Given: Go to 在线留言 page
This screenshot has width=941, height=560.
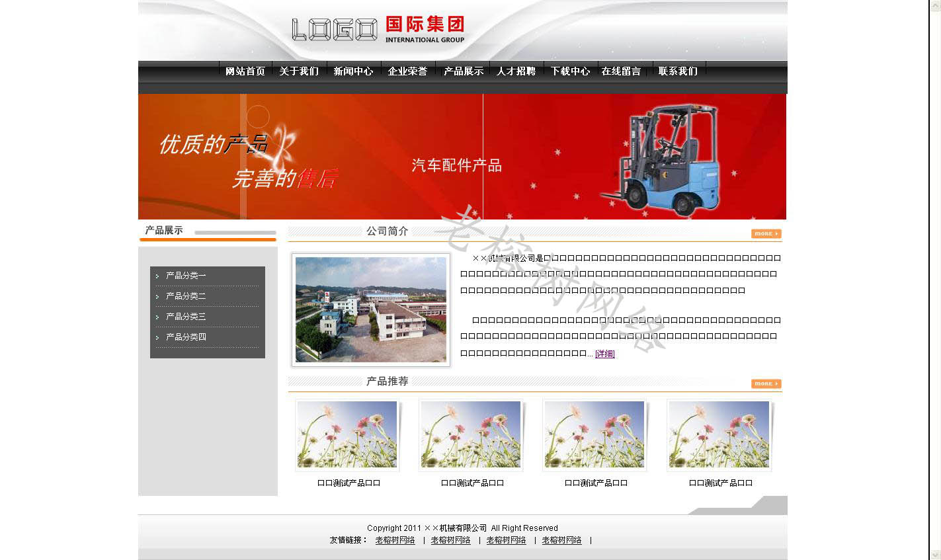Looking at the screenshot, I should coord(622,71).
